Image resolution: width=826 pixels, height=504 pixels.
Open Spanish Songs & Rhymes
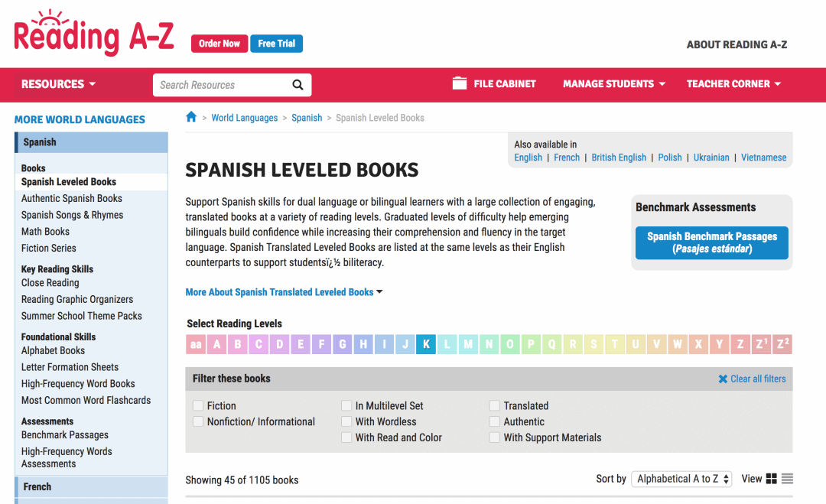point(72,215)
